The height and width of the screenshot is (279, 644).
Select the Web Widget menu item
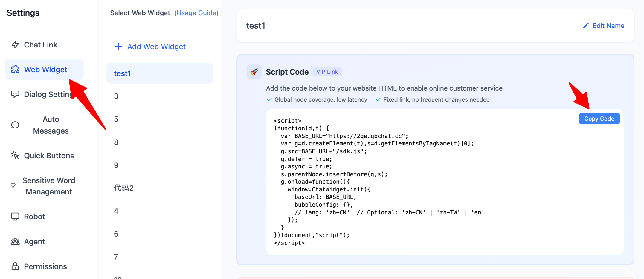click(x=44, y=69)
